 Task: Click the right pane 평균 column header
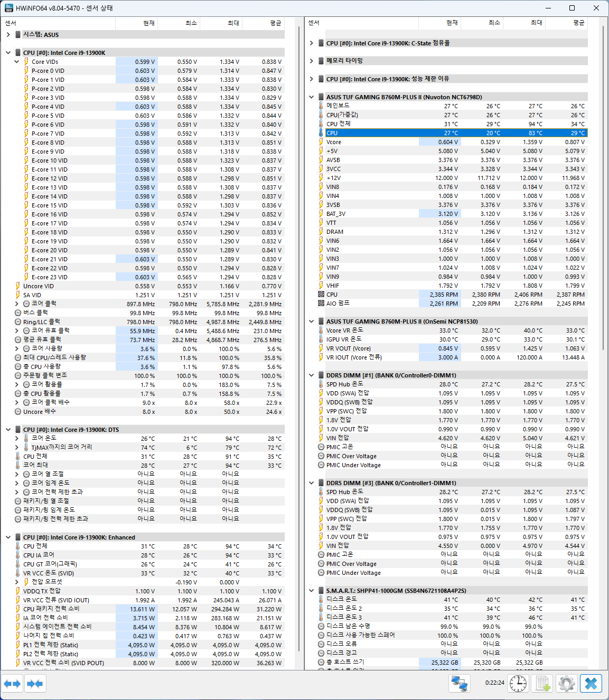[566, 23]
